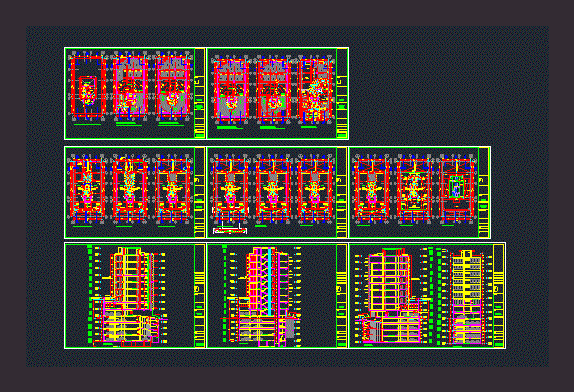Select the green level markers in the bottom-center sheet
The image size is (574, 392).
[x=225, y=294]
